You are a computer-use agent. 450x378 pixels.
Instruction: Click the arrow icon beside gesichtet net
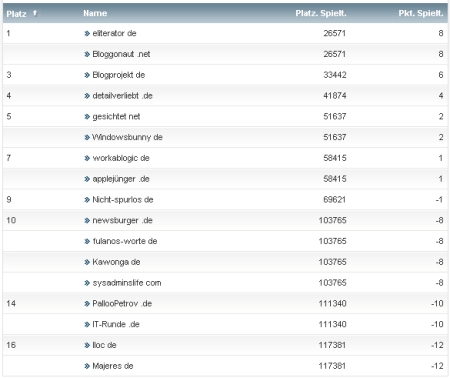(87, 116)
